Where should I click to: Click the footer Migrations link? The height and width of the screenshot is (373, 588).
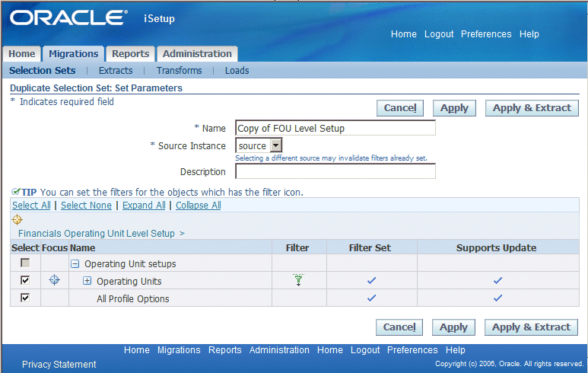(179, 350)
